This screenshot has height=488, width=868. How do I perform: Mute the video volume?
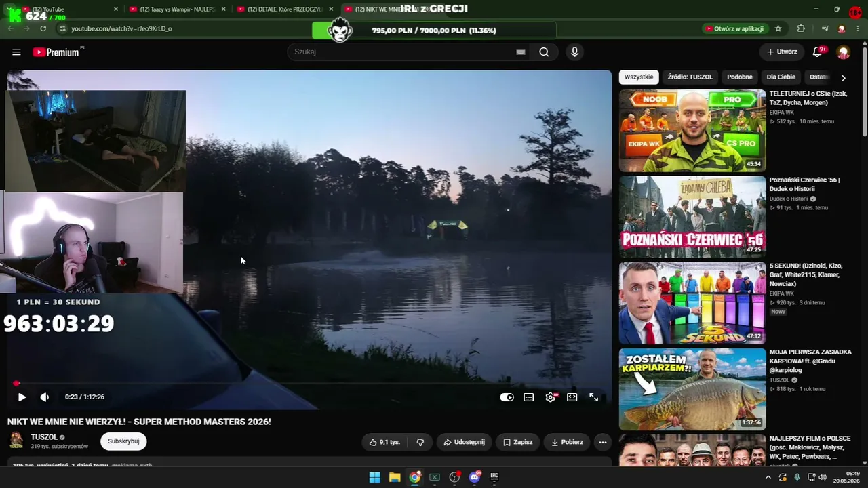(44, 397)
